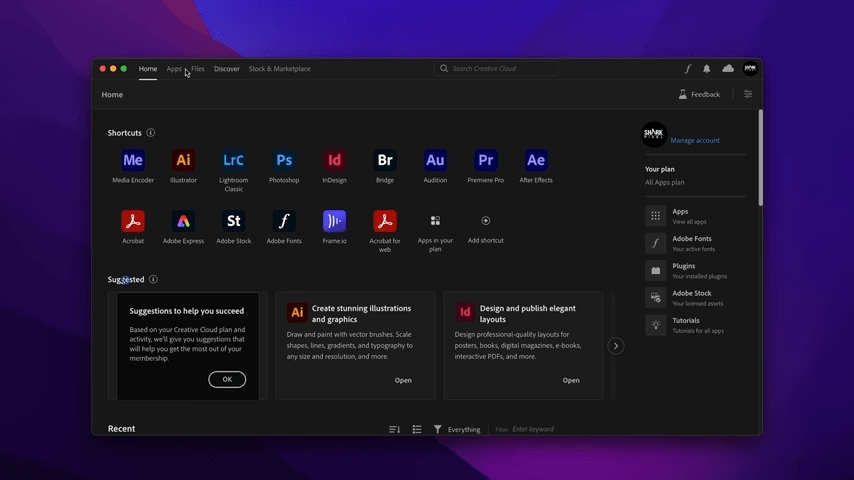Open Everything filter dropdown
The width and height of the screenshot is (854, 480).
coord(457,429)
